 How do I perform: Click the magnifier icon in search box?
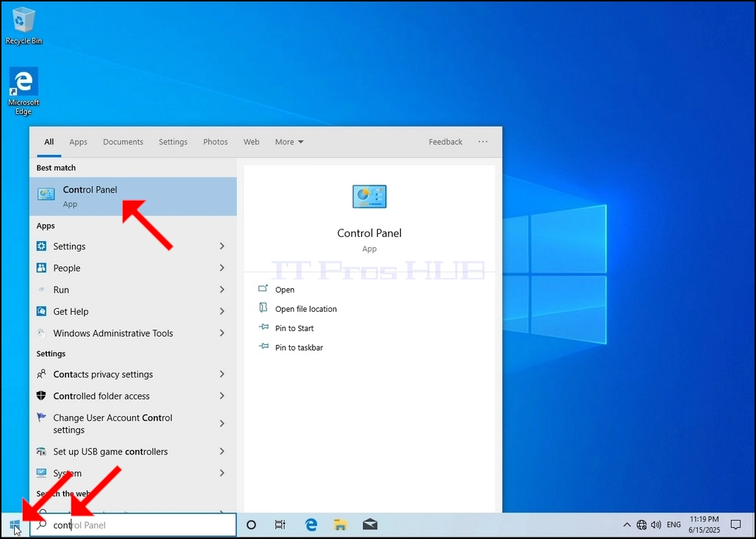point(42,524)
